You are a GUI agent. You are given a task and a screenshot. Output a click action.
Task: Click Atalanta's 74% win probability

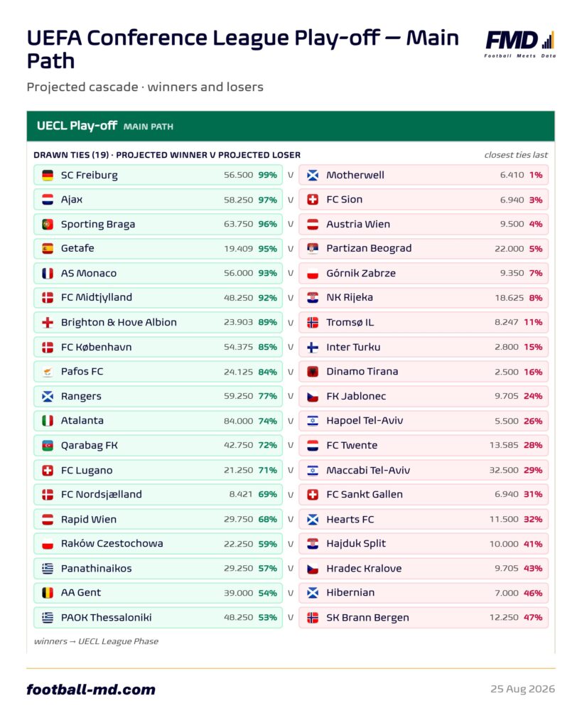point(267,421)
